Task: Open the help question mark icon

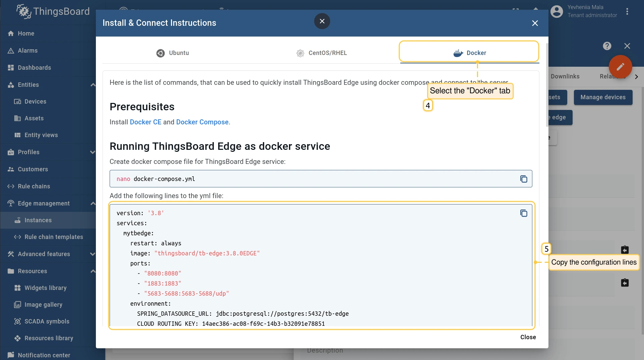Action: click(x=607, y=46)
